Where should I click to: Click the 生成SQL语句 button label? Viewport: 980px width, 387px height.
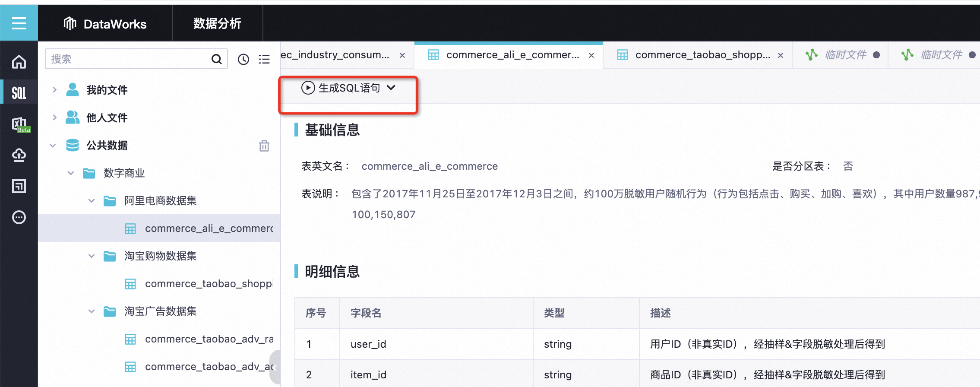click(x=349, y=88)
